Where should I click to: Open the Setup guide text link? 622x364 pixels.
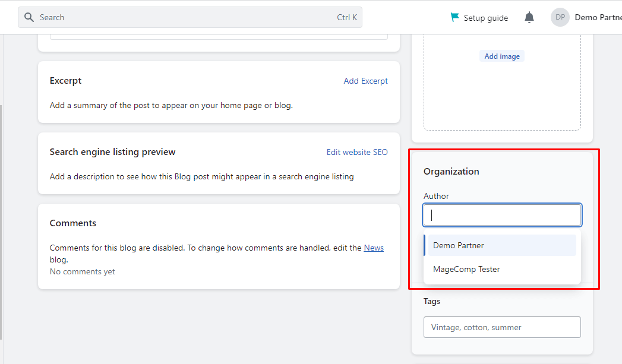pos(485,18)
